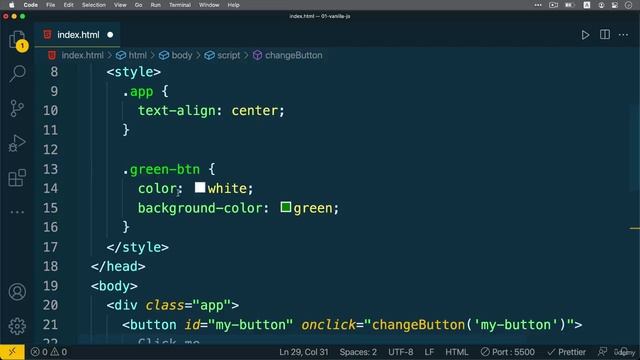Split the editor right
The image size is (640, 360).
(604, 35)
